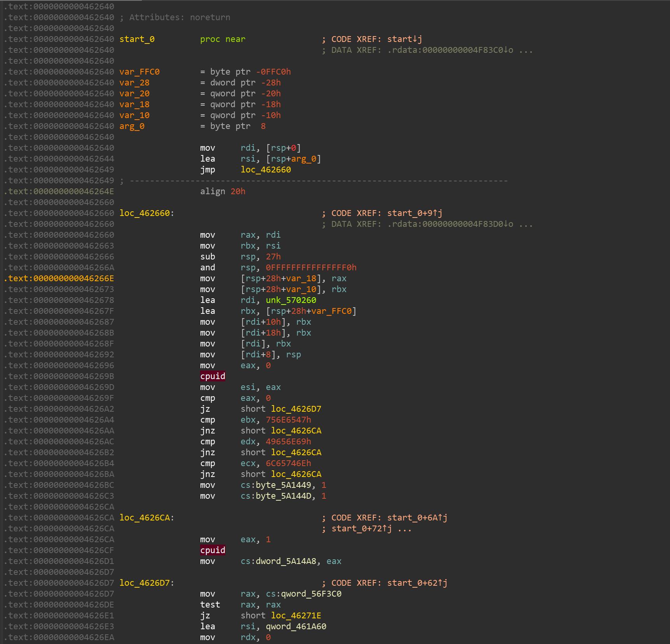
Task: Click loc_4626CA in jnz at 4626AA
Action: pyautogui.click(x=296, y=431)
